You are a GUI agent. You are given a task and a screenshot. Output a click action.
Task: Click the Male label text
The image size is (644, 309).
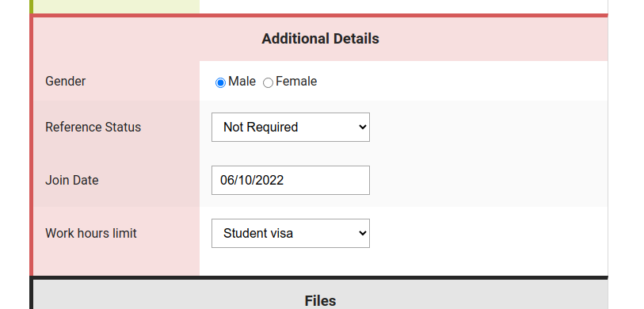click(242, 82)
